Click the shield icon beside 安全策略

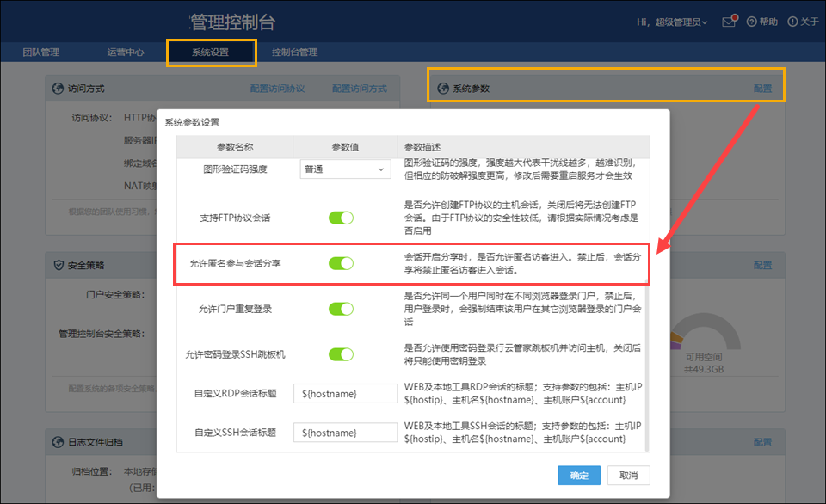click(x=59, y=265)
